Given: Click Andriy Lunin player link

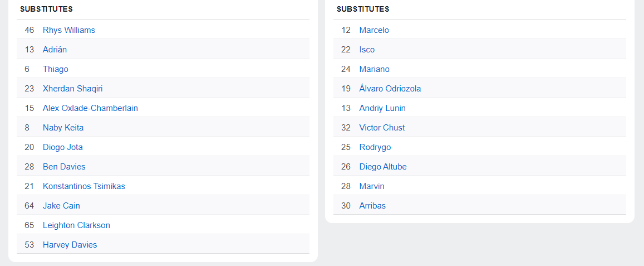Looking at the screenshot, I should [382, 108].
